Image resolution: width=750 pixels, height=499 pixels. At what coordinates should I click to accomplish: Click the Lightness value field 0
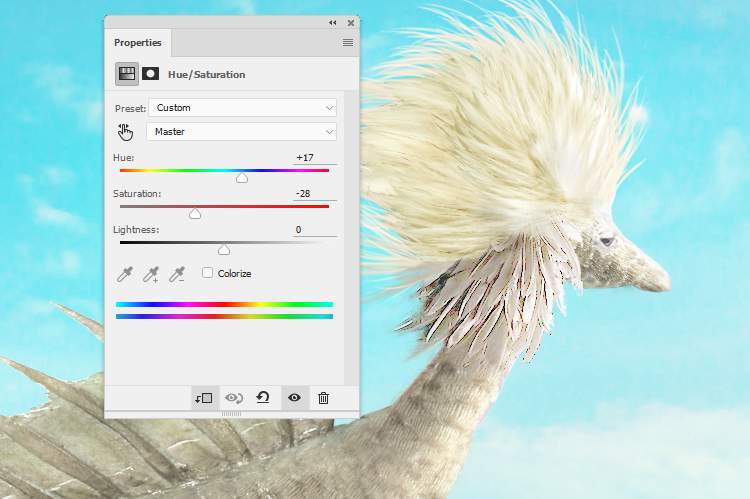(314, 230)
